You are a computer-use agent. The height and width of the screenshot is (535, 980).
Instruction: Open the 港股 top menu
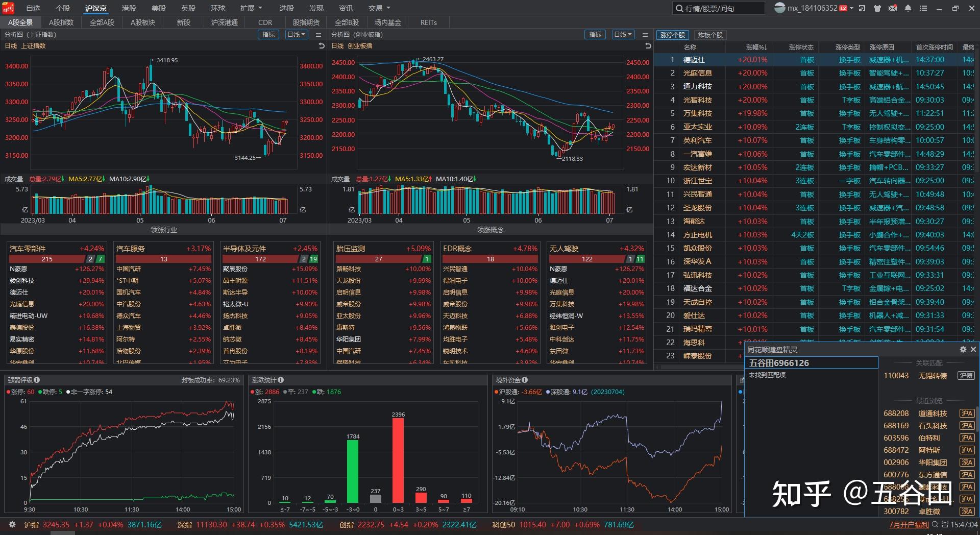[129, 8]
